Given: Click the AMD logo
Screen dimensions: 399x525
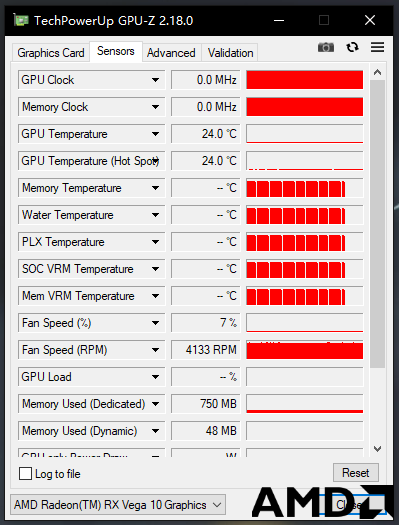Looking at the screenshot, I should (322, 503).
